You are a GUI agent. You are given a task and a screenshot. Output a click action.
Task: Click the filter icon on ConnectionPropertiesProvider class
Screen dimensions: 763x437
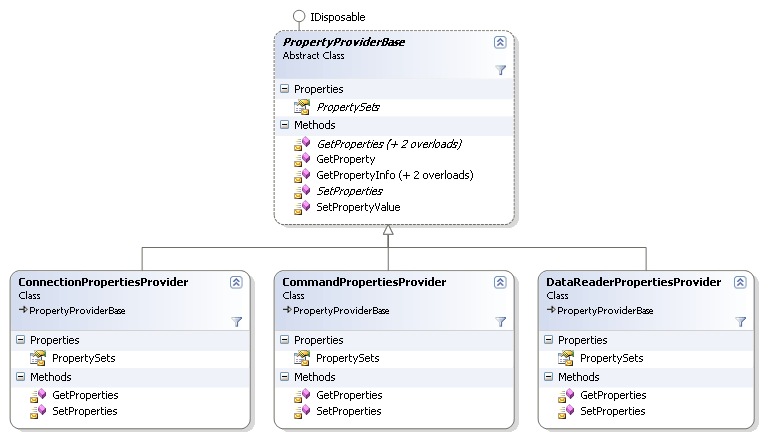[236, 321]
